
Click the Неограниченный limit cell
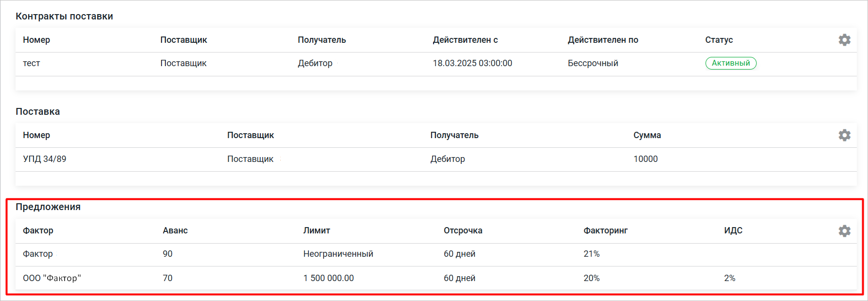tap(338, 254)
